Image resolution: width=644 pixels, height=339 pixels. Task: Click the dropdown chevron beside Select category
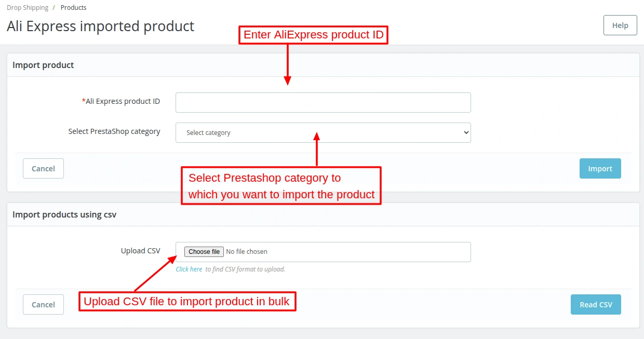tap(466, 132)
